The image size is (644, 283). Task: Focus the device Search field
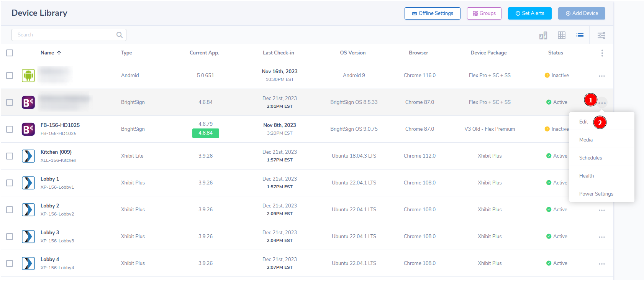tap(69, 35)
